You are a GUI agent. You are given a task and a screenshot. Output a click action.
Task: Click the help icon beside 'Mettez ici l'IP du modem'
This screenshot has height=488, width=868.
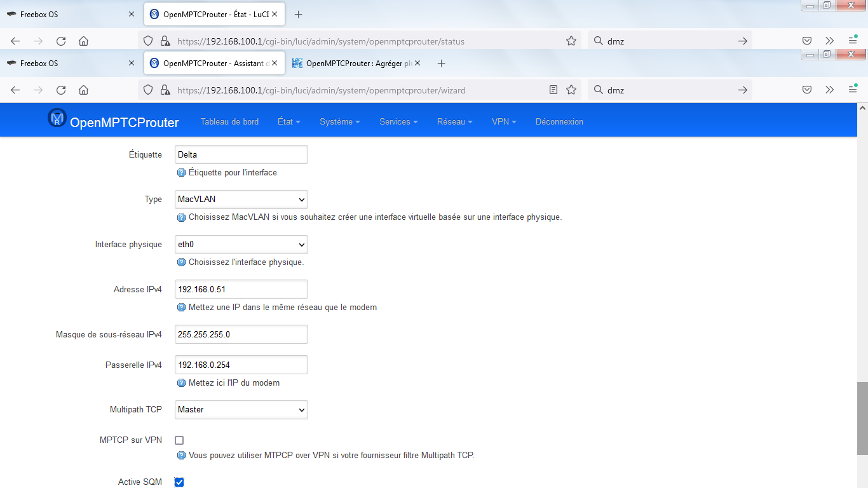tap(182, 383)
